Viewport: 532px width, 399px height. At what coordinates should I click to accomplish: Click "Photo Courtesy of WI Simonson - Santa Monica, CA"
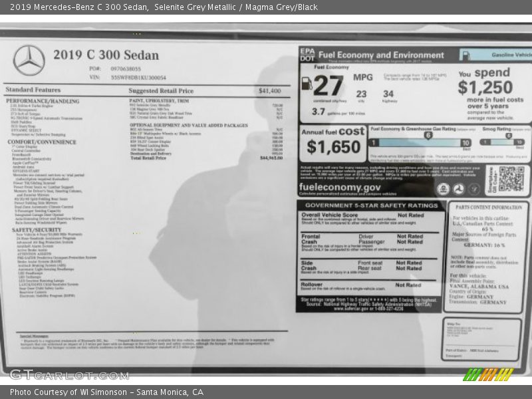[106, 392]
